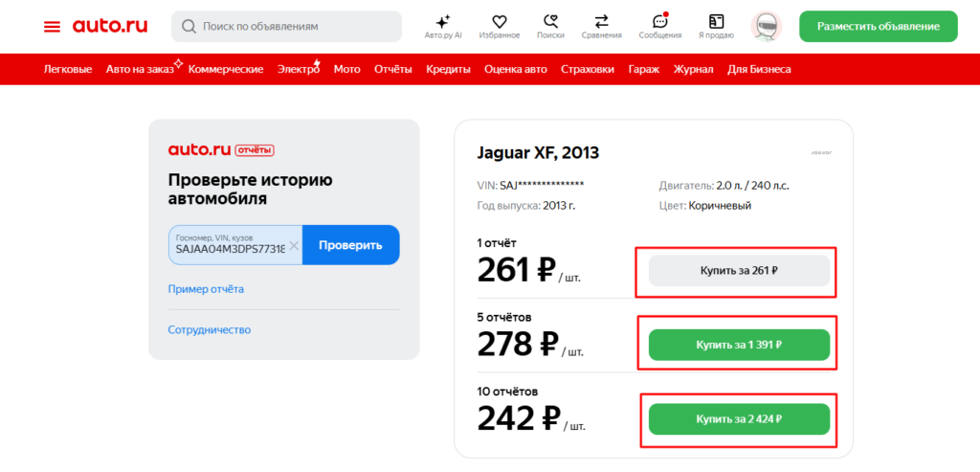Open the hamburger menu icon
This screenshot has height=472, width=980.
click(52, 26)
